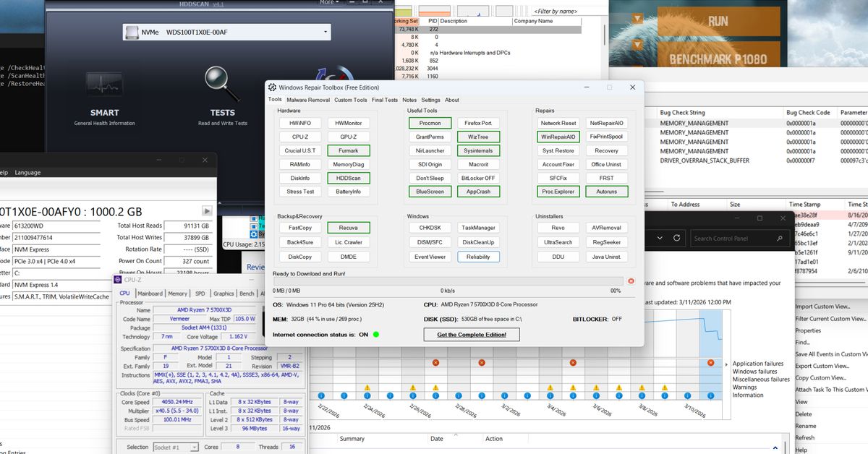
Task: Sort by the Summary column in Reliability Monitor
Action: coord(352,439)
